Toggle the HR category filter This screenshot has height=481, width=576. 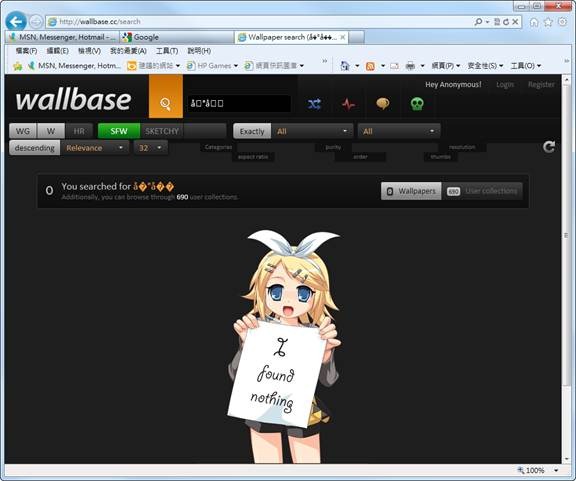pyautogui.click(x=79, y=131)
